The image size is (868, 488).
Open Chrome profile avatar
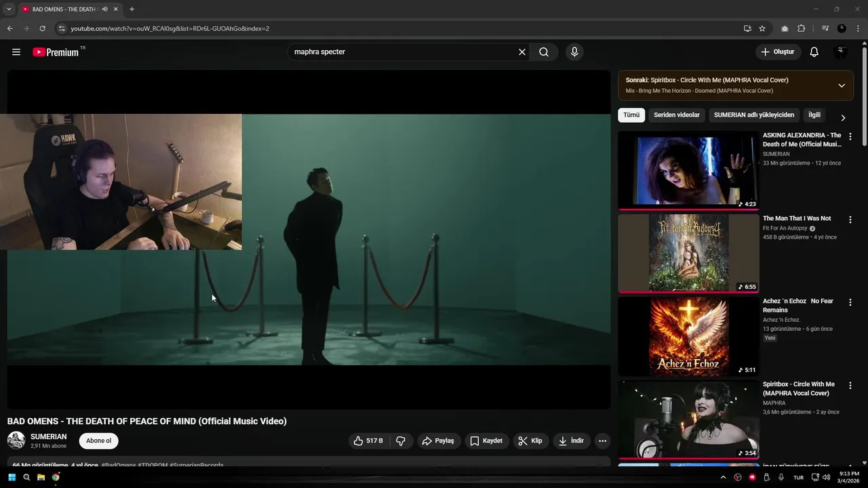point(842,28)
